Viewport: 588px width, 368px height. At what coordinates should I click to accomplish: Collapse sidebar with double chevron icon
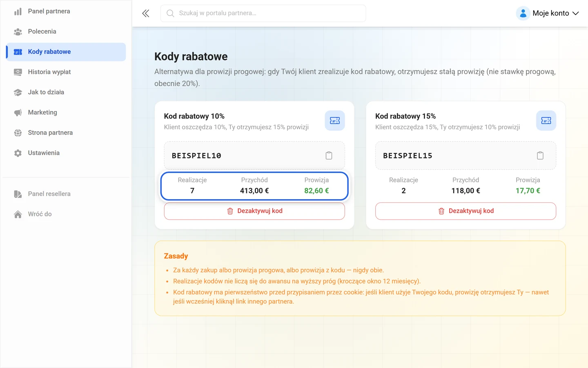point(146,13)
